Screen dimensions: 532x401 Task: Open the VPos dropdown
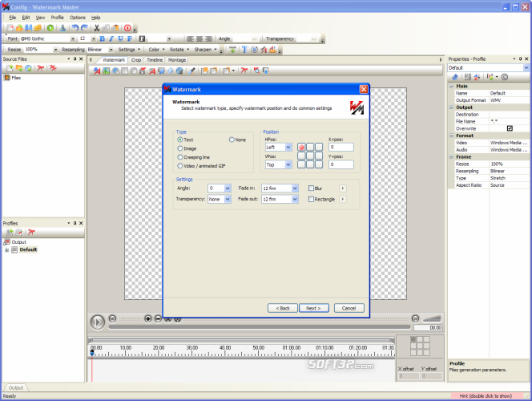click(288, 164)
